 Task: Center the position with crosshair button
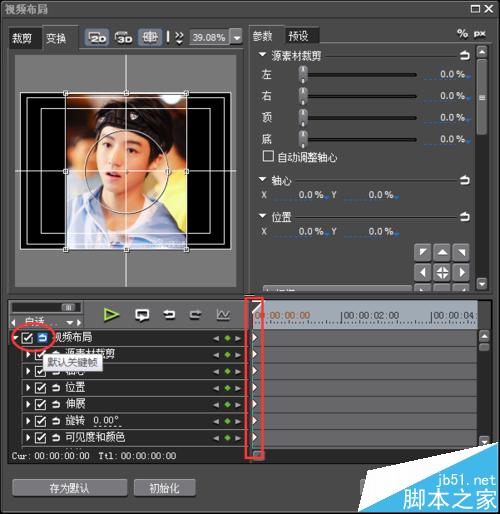442,273
